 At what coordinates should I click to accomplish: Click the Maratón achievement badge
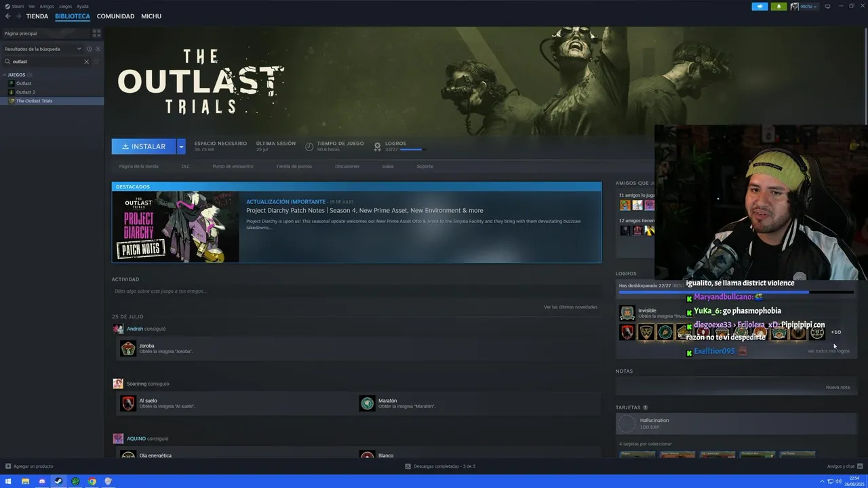click(367, 403)
